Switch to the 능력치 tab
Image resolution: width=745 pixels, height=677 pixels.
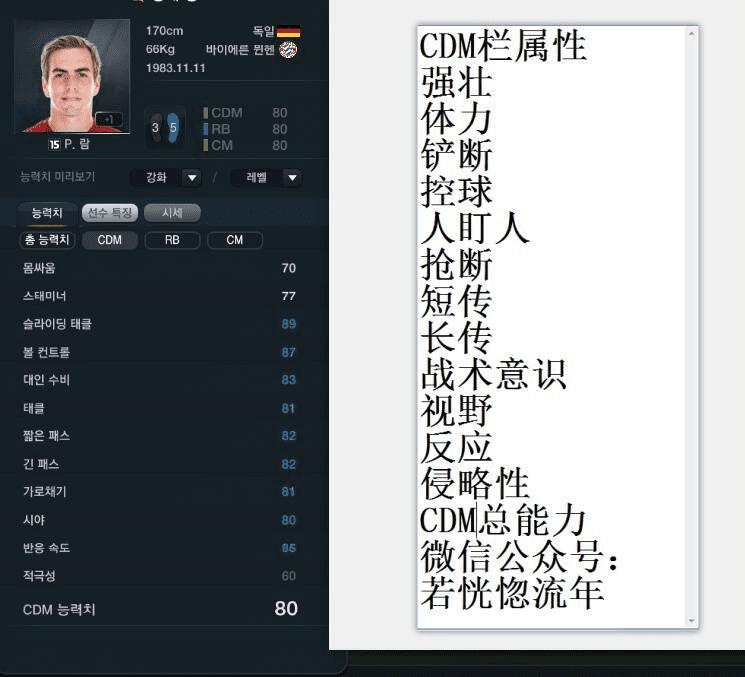pos(47,213)
